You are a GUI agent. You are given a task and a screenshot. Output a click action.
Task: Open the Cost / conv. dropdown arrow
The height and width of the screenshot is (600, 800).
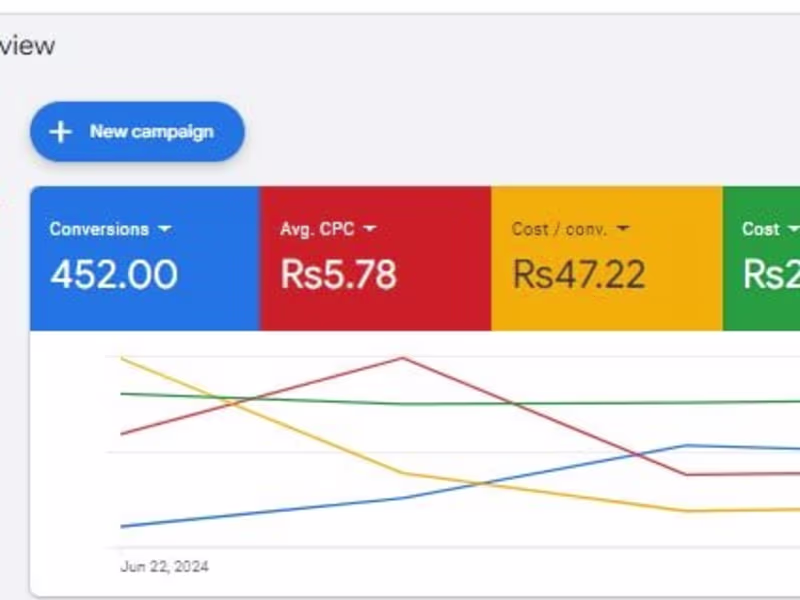tap(624, 229)
